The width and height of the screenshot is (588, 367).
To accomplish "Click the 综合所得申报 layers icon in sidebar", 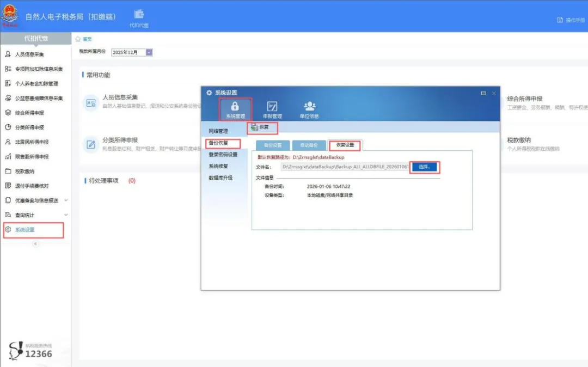I will tap(8, 113).
